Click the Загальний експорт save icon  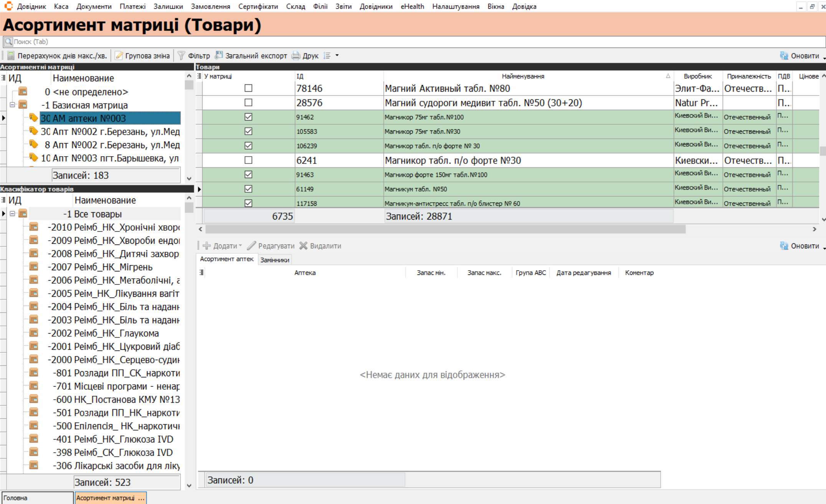click(x=219, y=56)
